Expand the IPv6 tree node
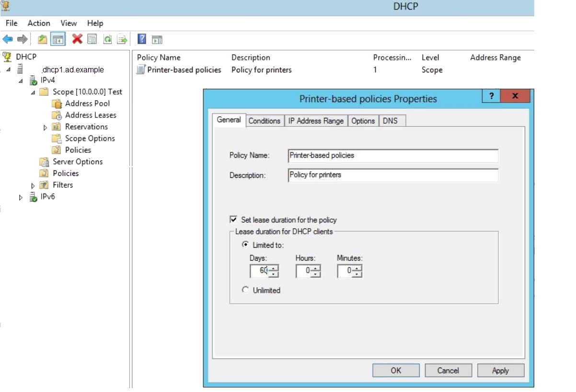This screenshot has width=576, height=392. [21, 197]
